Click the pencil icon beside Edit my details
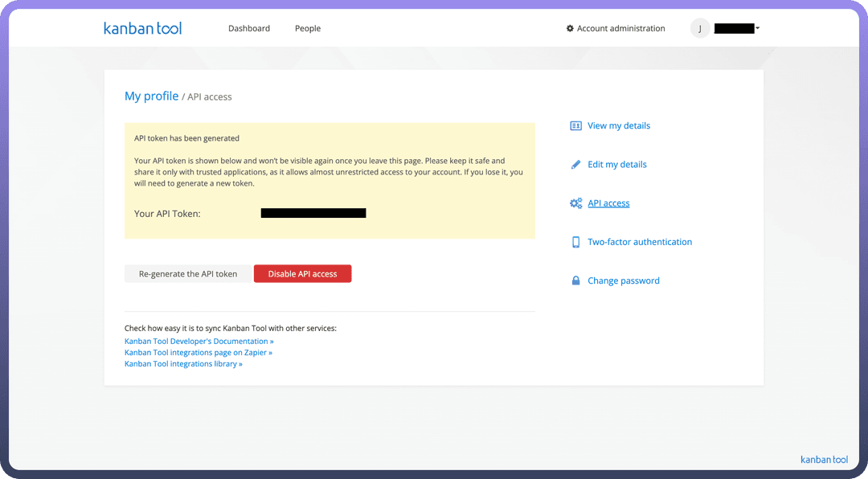Image resolution: width=868 pixels, height=479 pixels. pos(575,165)
